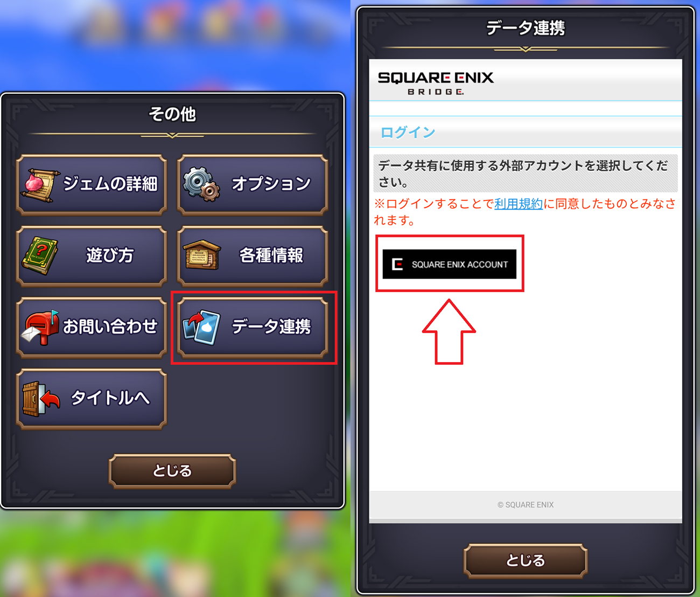Select 遊び方 help button
The height and width of the screenshot is (597, 700).
(x=92, y=255)
